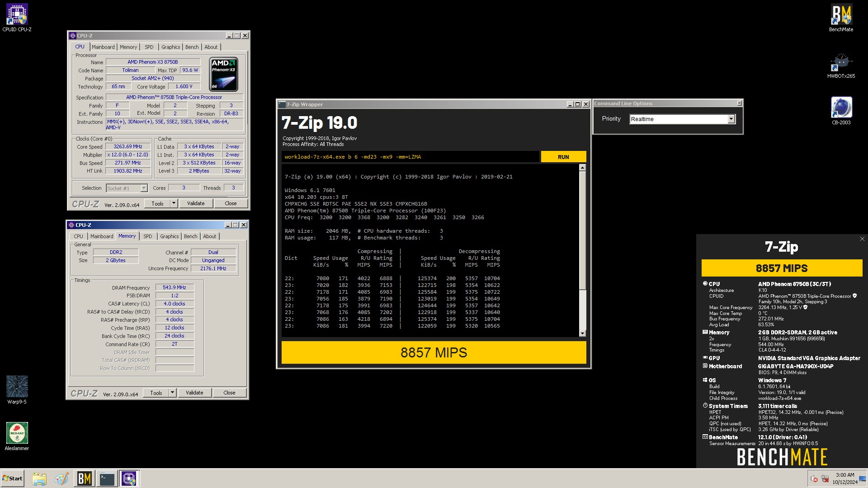Image resolution: width=868 pixels, height=488 pixels.
Task: Click Tools button in top CPU-Z window
Action: pyautogui.click(x=157, y=204)
